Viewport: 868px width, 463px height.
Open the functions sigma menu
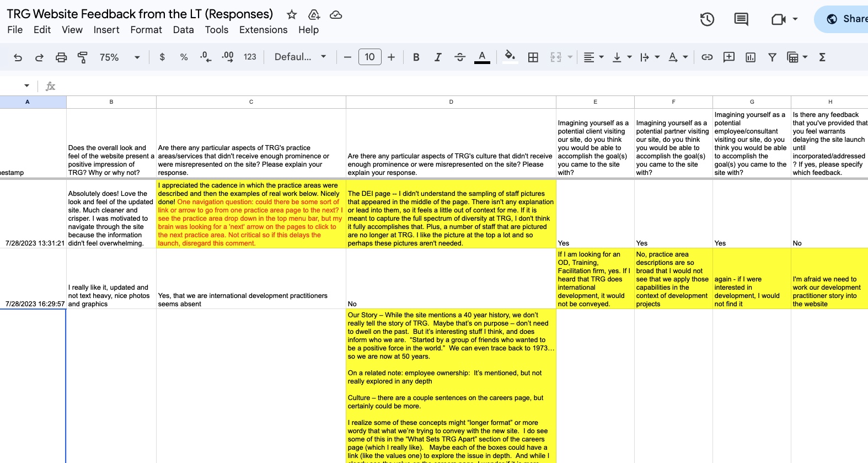click(822, 57)
